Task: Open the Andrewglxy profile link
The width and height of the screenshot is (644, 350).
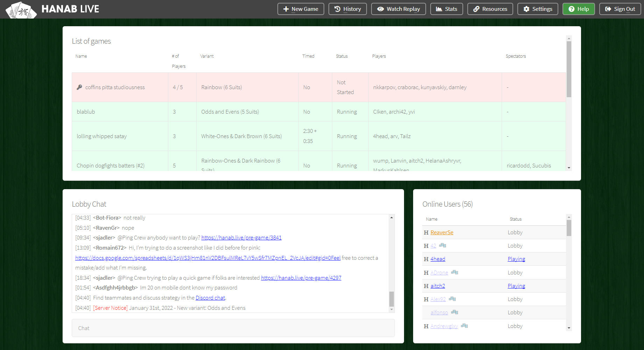Action: (444, 326)
